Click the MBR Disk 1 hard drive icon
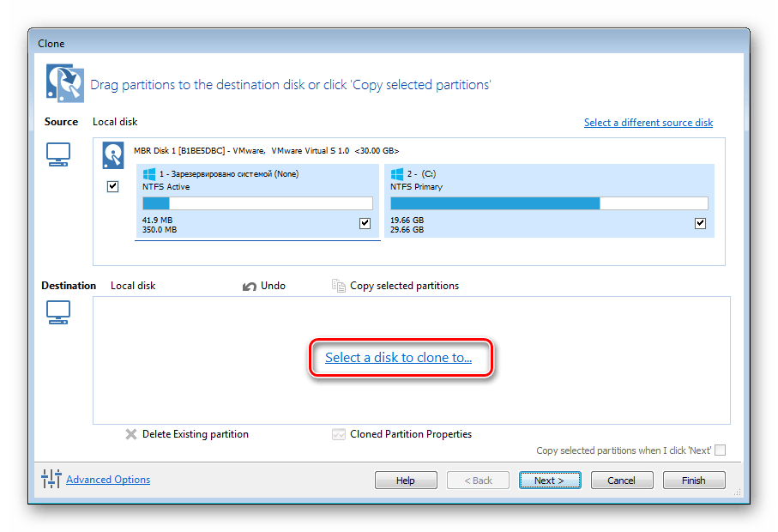778x532 pixels. (112, 155)
